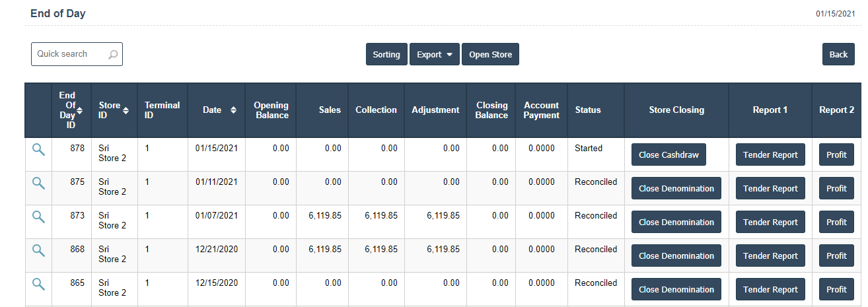The image size is (868, 307).
Task: Click the magnifier icon beside ID 868
Action: click(38, 250)
